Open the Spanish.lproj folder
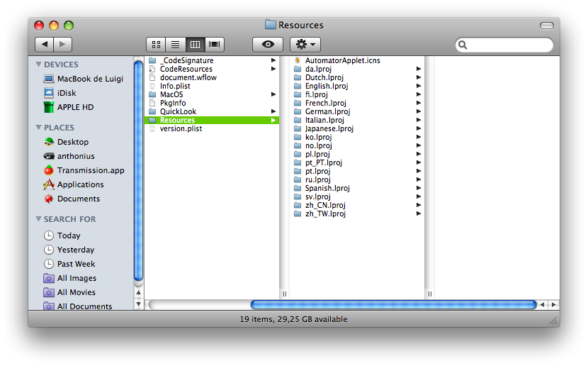The width and height of the screenshot is (588, 366). pyautogui.click(x=357, y=188)
